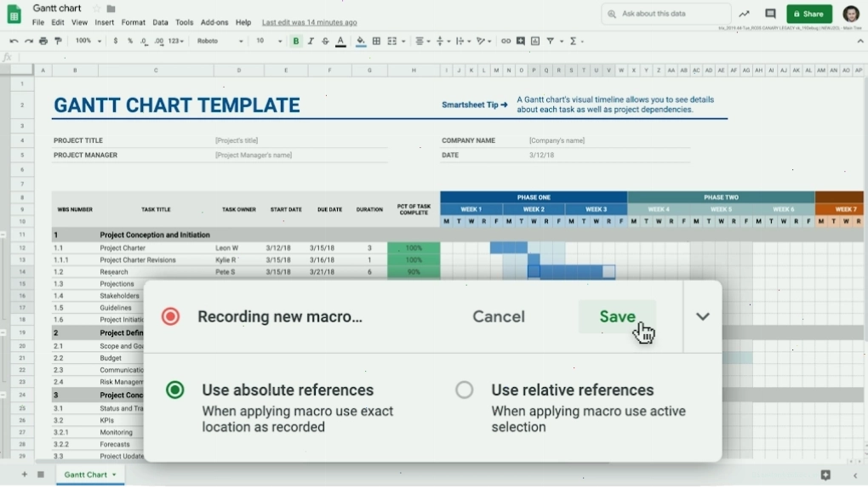868x489 pixels.
Task: Star the Gantt chart document
Action: click(x=97, y=9)
